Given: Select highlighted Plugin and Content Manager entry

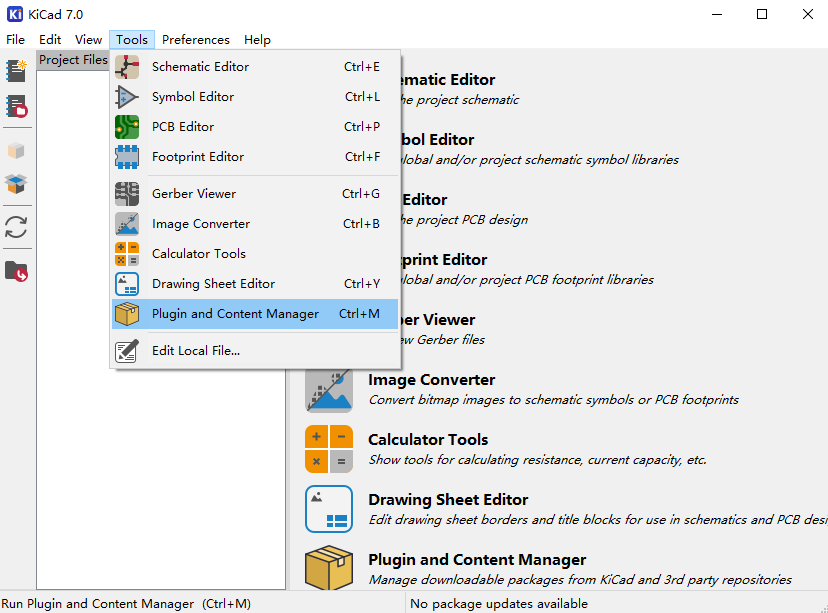Looking at the screenshot, I should [255, 314].
